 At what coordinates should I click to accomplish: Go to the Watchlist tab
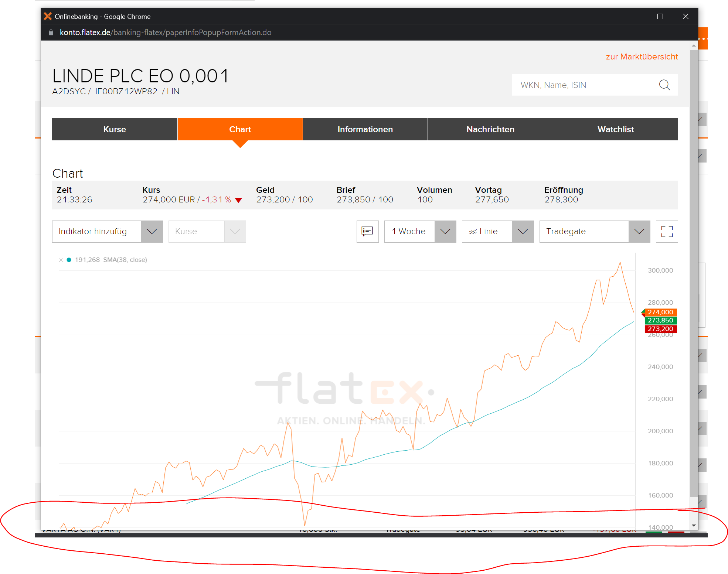click(x=616, y=129)
